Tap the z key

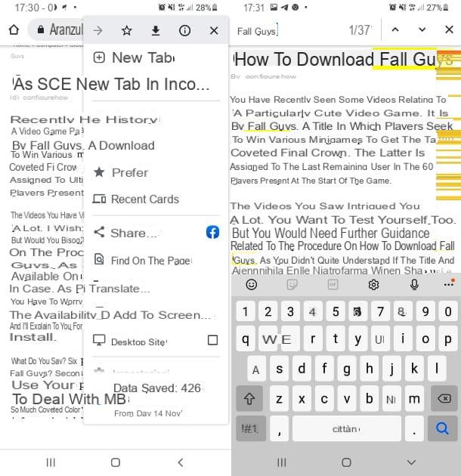pyautogui.click(x=279, y=398)
